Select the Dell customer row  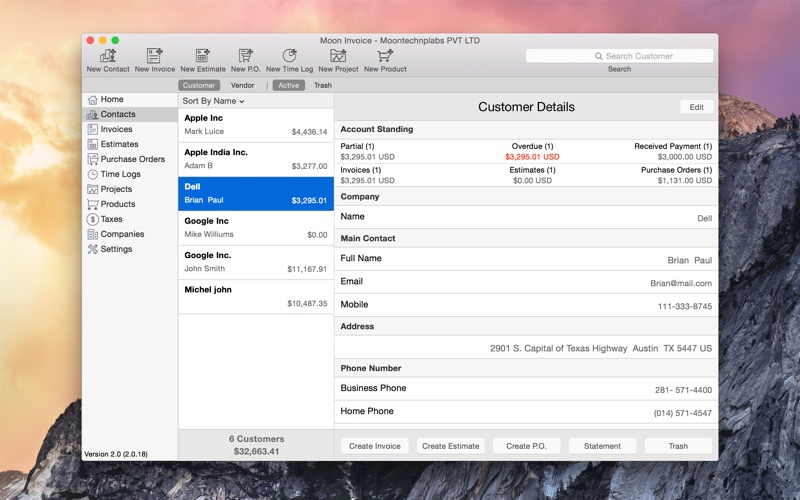coord(256,194)
